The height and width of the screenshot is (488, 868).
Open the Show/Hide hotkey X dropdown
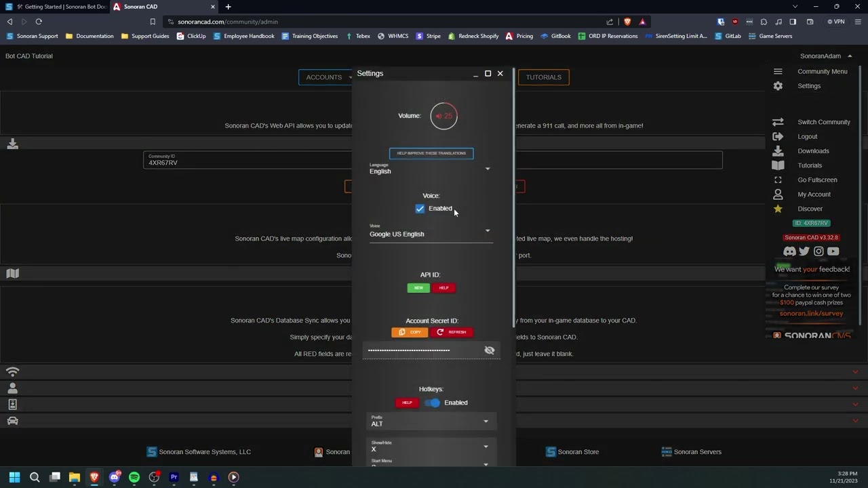point(431,447)
